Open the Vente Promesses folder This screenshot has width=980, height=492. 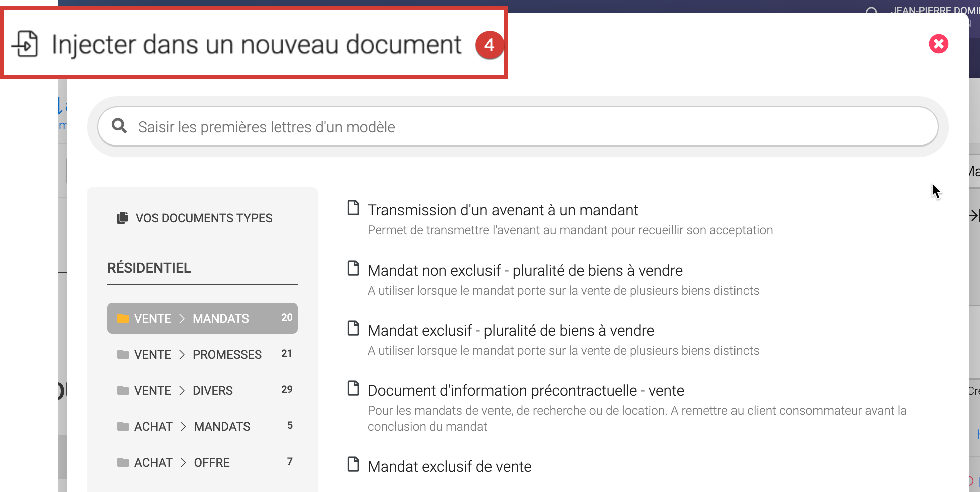(x=202, y=354)
